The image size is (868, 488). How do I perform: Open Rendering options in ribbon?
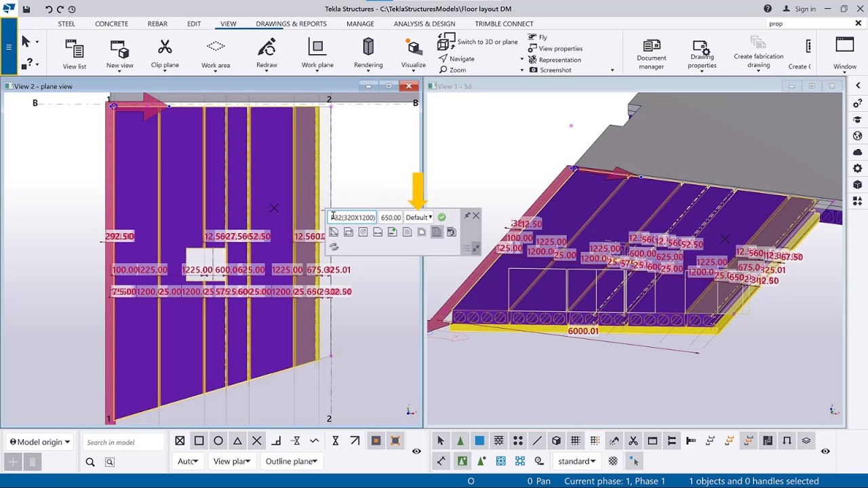368,54
